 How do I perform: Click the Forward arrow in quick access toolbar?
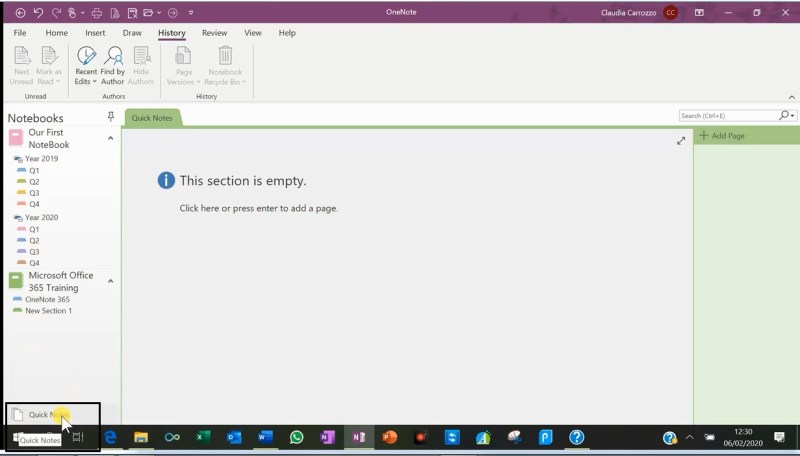pyautogui.click(x=172, y=13)
